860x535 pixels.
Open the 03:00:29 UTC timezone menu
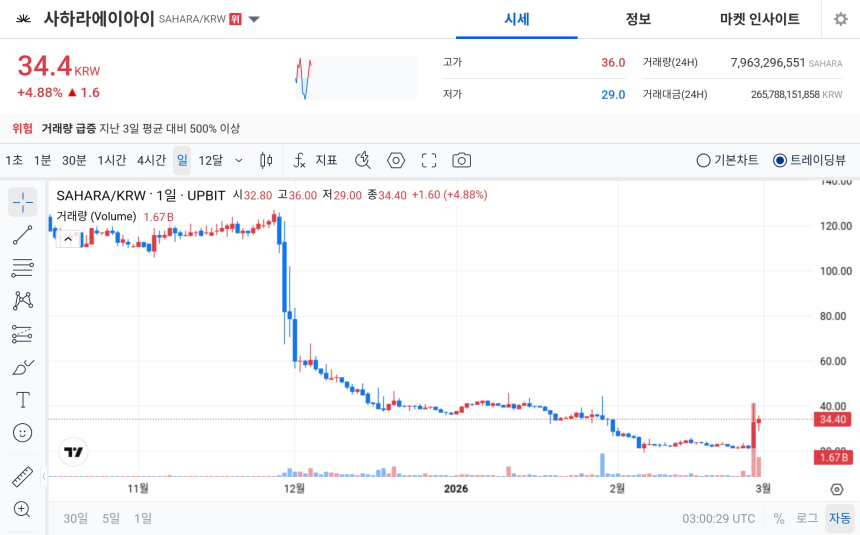[x=718, y=519]
